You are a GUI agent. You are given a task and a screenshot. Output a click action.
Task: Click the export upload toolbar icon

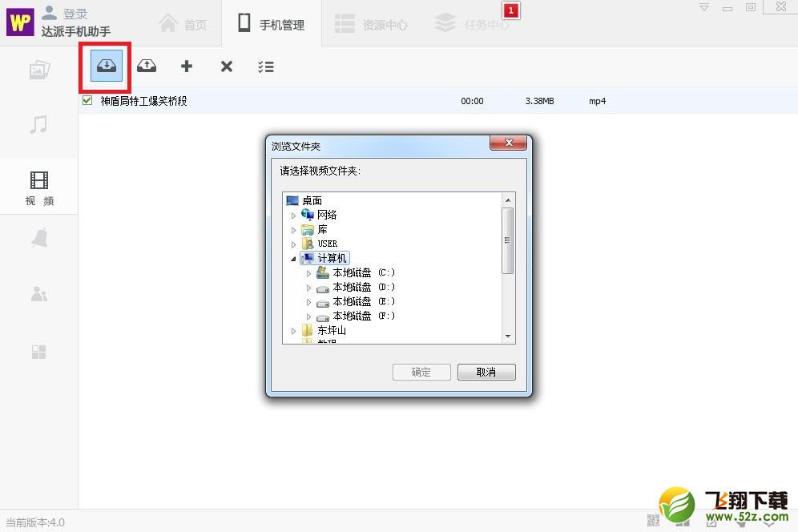(147, 66)
